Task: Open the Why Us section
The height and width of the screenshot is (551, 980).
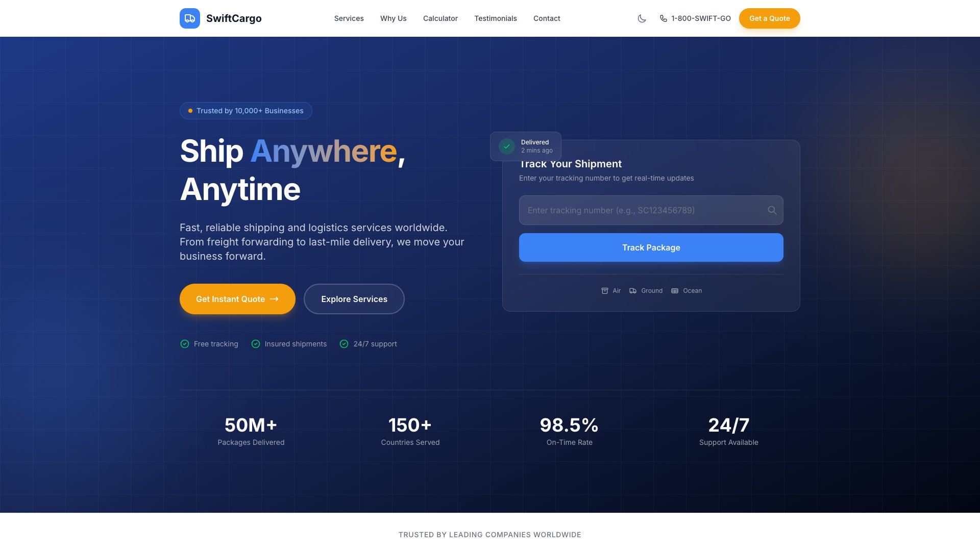Action: tap(393, 18)
